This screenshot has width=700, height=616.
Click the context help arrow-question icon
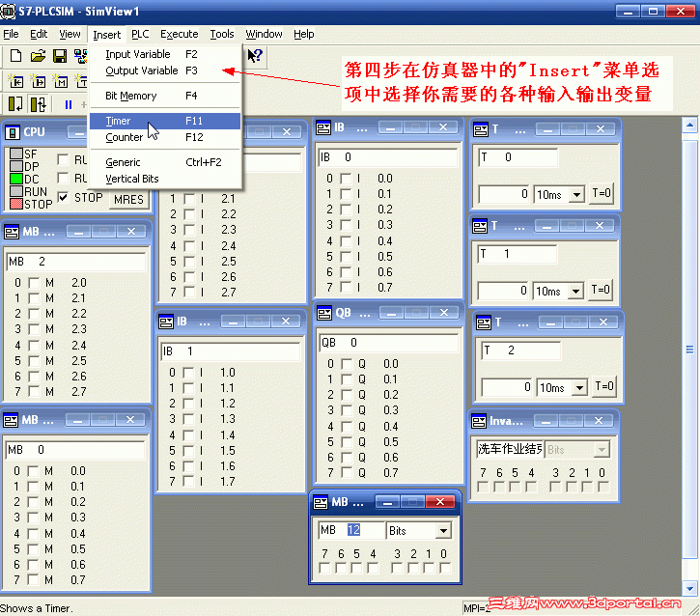[255, 55]
